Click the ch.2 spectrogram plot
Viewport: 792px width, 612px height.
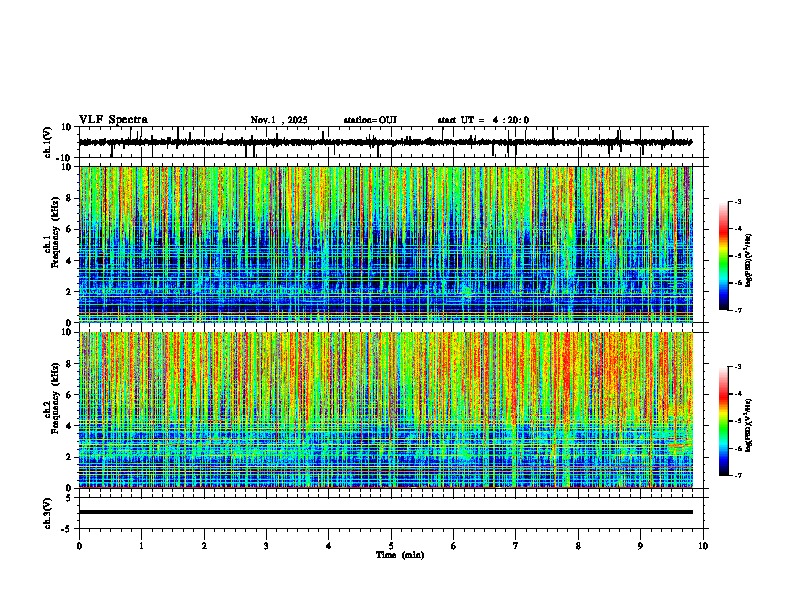pyautogui.click(x=386, y=410)
